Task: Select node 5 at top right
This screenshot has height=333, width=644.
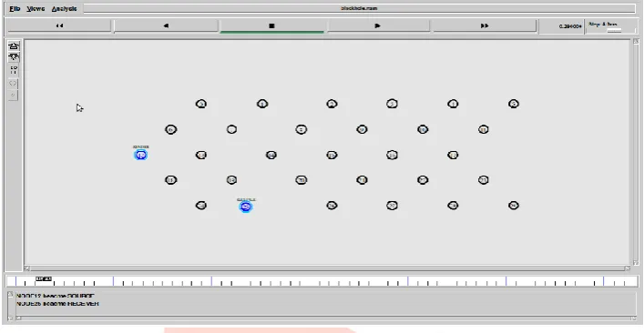Action: 514,104
